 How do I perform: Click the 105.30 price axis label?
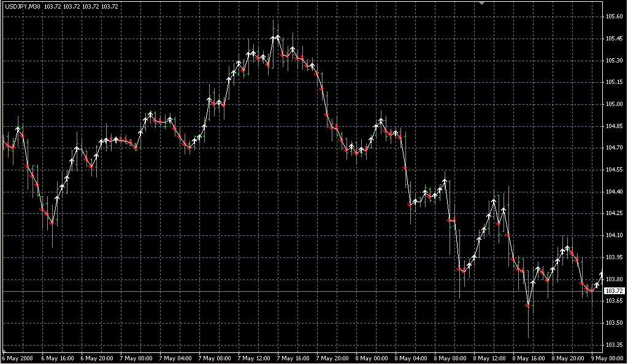(x=615, y=61)
